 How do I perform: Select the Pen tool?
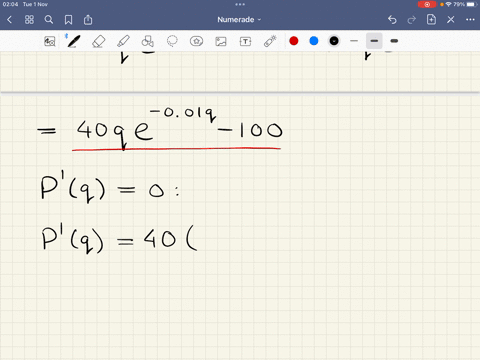pyautogui.click(x=74, y=41)
